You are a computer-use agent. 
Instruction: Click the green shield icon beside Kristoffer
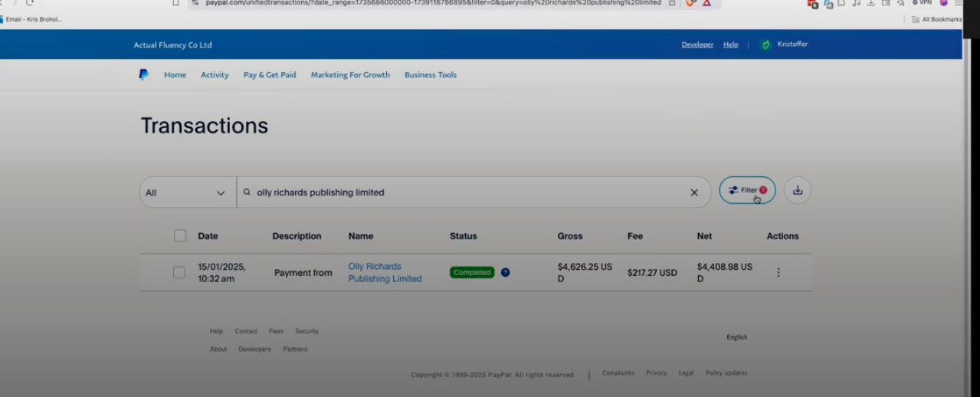pyautogui.click(x=765, y=44)
